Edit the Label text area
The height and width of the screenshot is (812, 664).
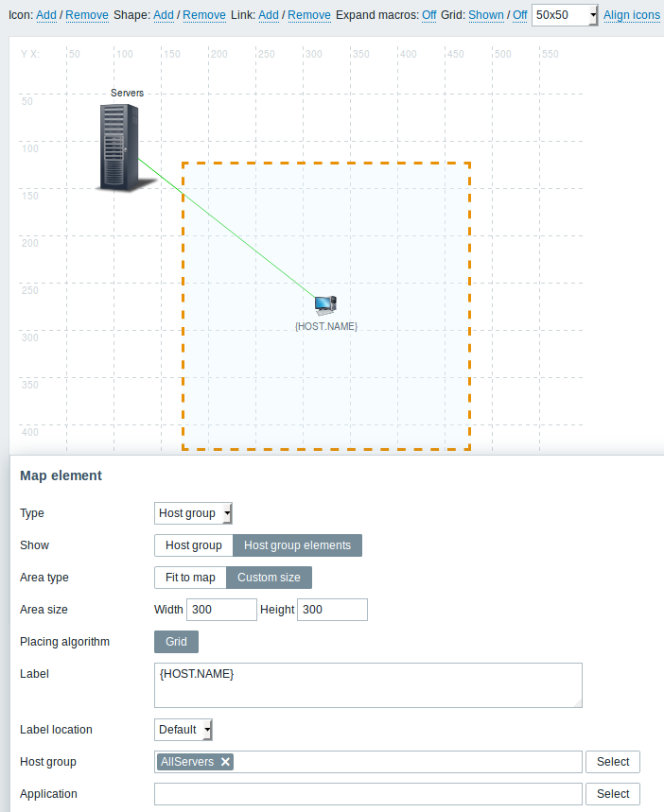click(368, 685)
